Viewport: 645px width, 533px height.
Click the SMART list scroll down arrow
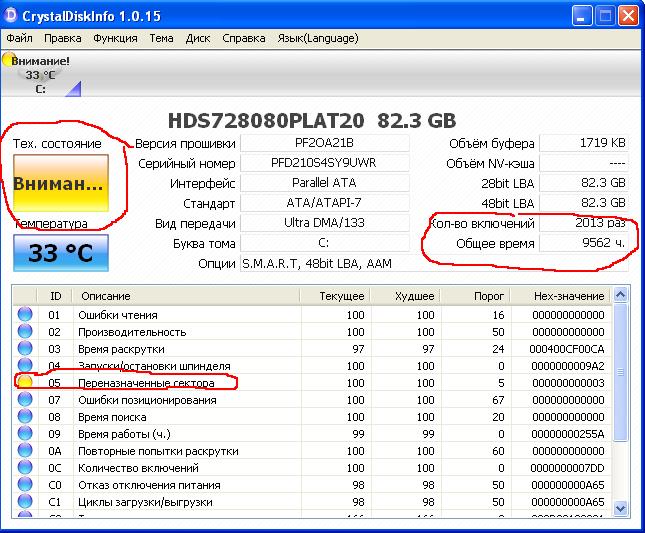[x=620, y=508]
